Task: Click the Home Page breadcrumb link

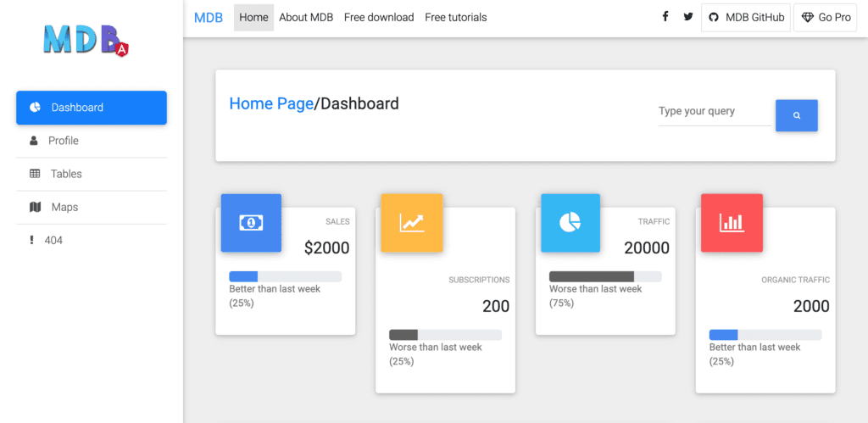Action: tap(271, 103)
